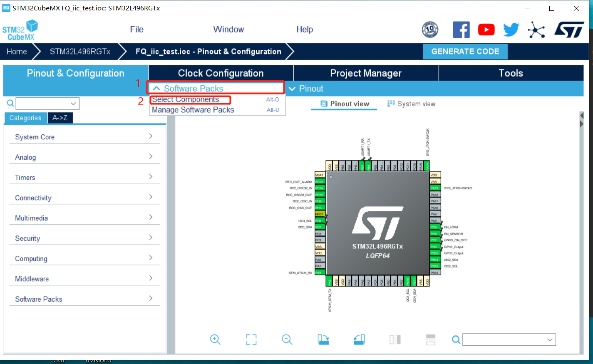Expand Software Packs category in left list
Image resolution: width=593 pixels, height=364 pixels.
pos(84,299)
